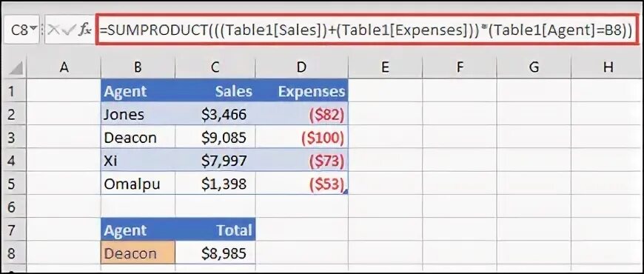Select column header A
Screen dimensions: 644x274
coord(64,67)
